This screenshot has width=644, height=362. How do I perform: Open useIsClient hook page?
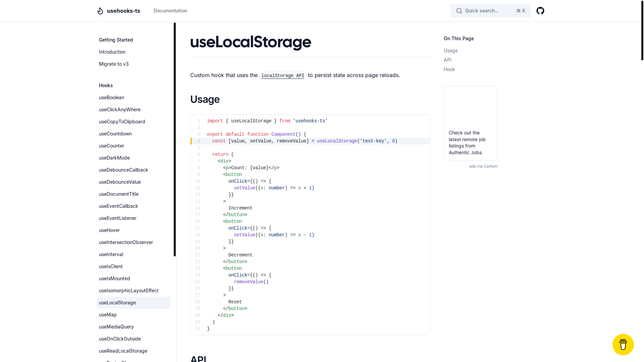pyautogui.click(x=133, y=266)
